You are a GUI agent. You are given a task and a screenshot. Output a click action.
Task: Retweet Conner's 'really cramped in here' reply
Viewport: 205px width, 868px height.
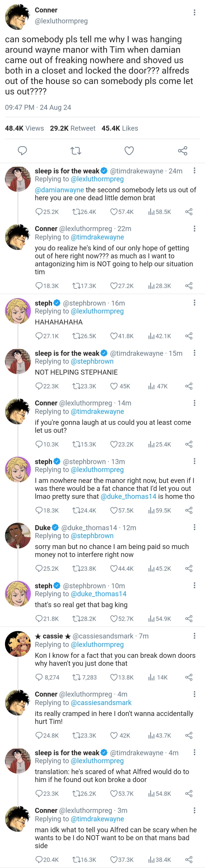[x=76, y=735]
